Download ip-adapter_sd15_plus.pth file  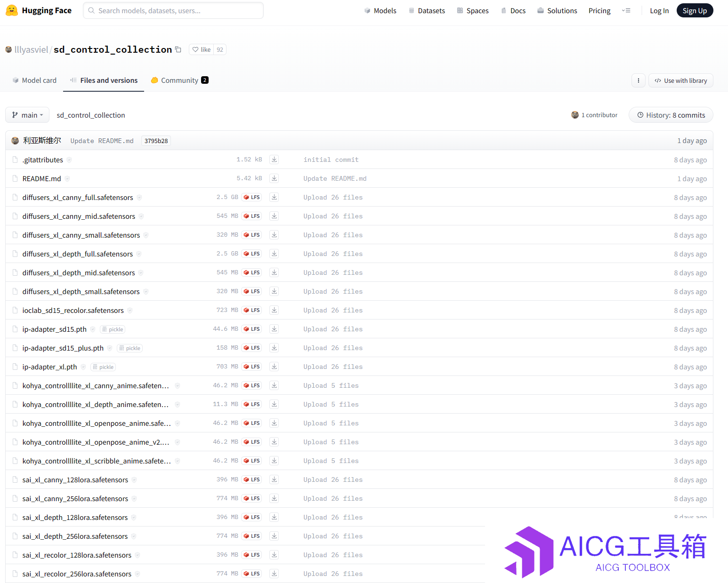[x=274, y=348]
